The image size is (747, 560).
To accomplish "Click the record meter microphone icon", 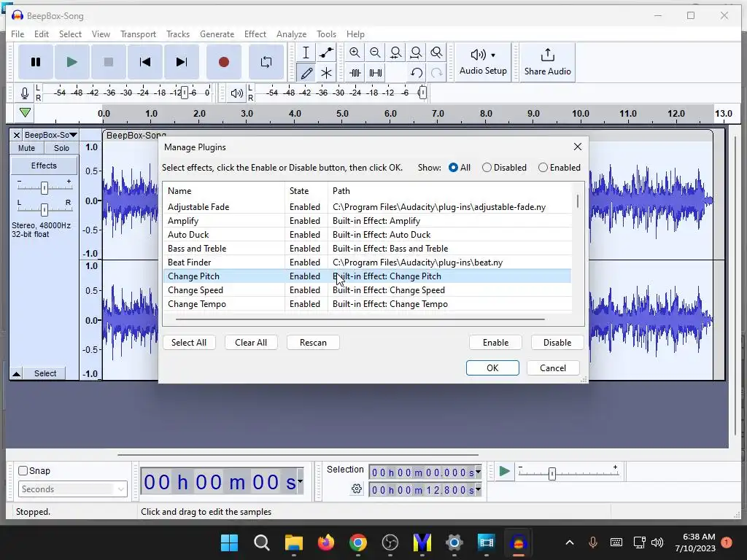I will (x=25, y=93).
